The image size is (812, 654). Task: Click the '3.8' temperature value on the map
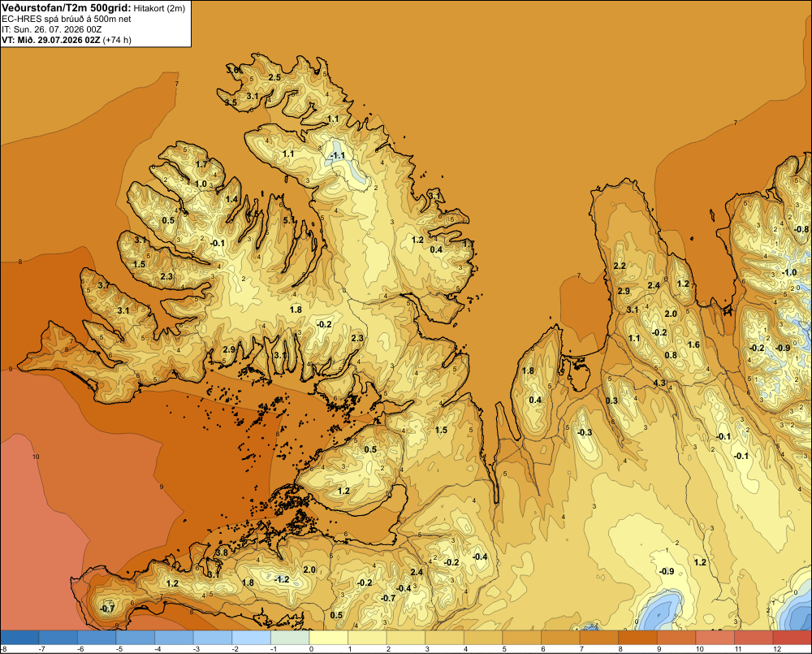(x=222, y=552)
